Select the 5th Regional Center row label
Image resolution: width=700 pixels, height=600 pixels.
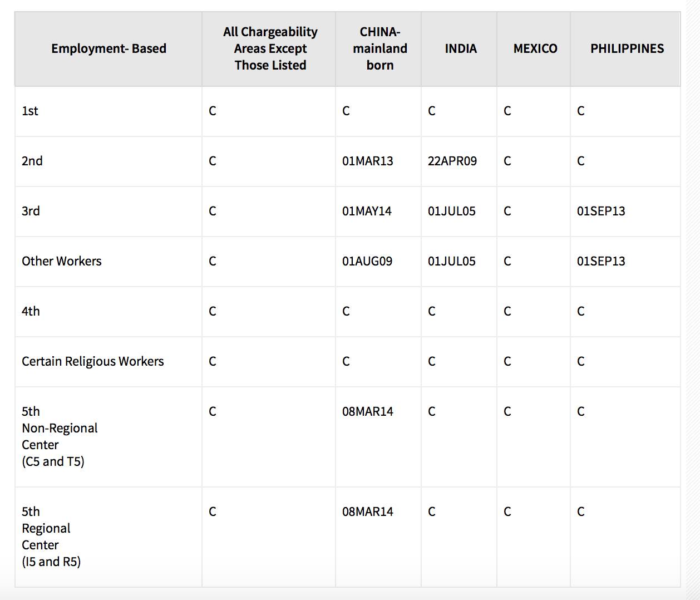pos(51,537)
